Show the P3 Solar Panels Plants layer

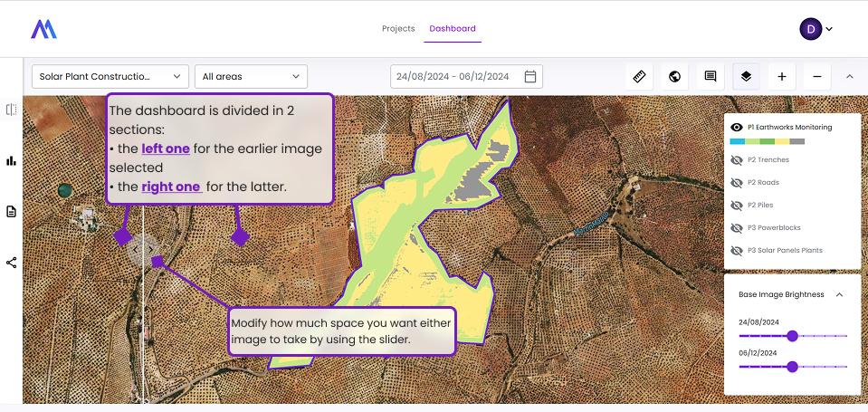click(736, 250)
